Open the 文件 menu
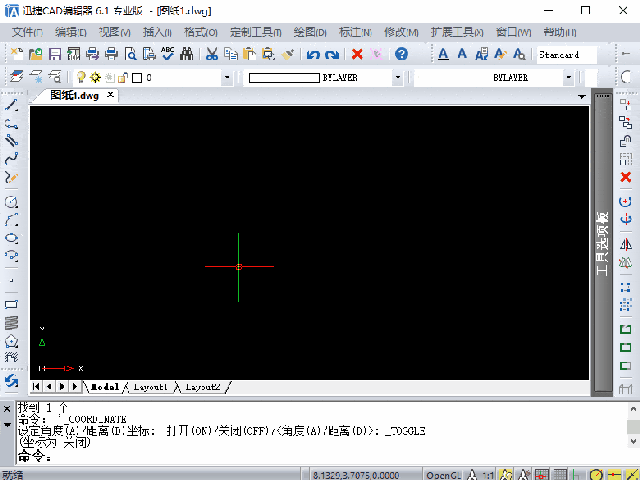This screenshot has width=640, height=480. [x=27, y=32]
